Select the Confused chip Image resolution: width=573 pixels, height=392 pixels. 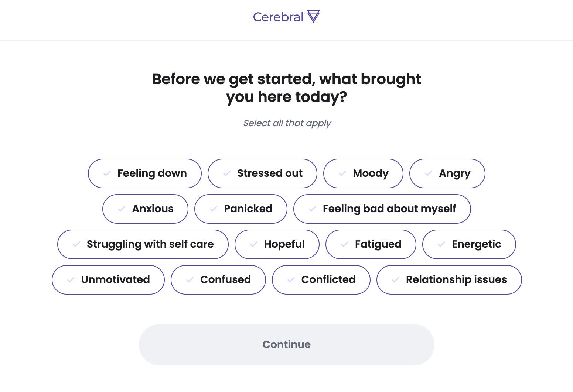coord(218,280)
